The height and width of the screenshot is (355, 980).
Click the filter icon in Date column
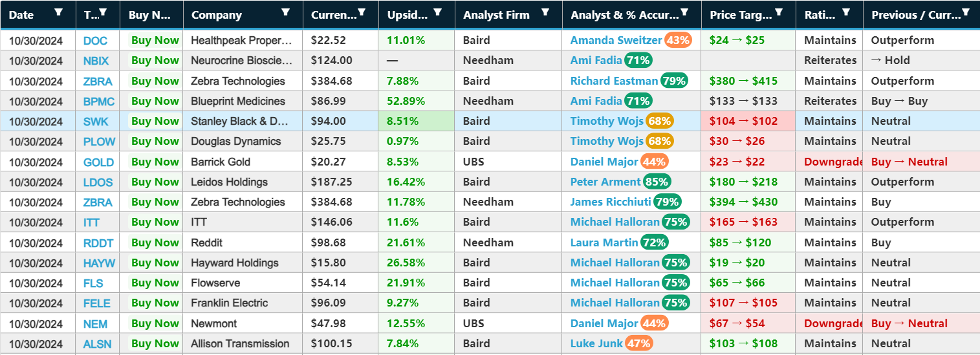point(59,12)
